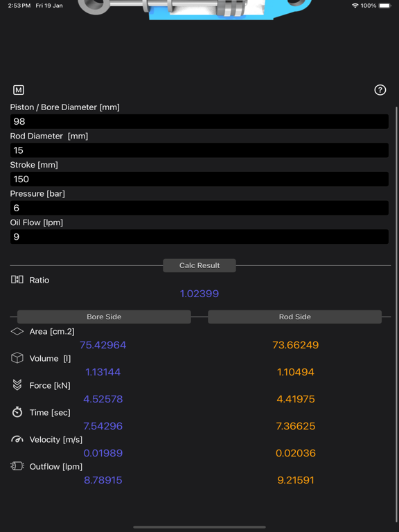Select bore side time 7.54296
The height and width of the screenshot is (532, 399).
103,426
